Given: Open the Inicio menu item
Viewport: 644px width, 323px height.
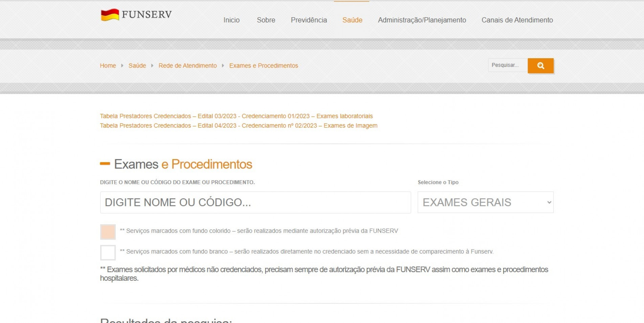Looking at the screenshot, I should pyautogui.click(x=231, y=20).
